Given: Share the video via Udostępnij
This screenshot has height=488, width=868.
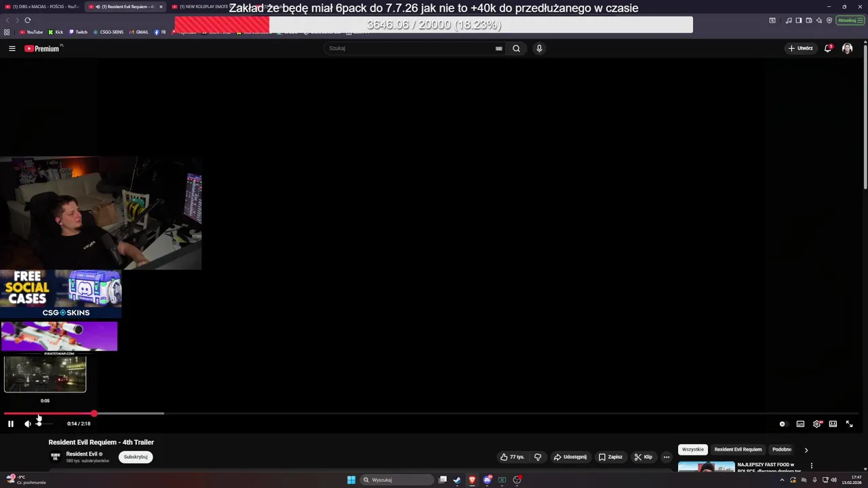Looking at the screenshot, I should point(570,457).
